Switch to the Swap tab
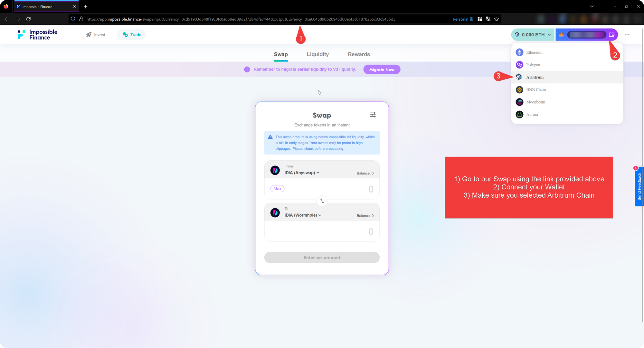 click(281, 54)
